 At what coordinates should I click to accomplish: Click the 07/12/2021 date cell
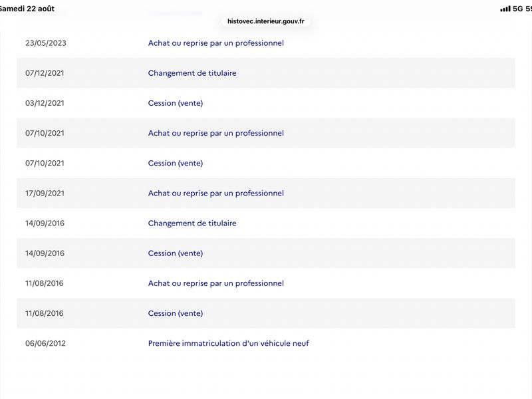click(x=45, y=73)
